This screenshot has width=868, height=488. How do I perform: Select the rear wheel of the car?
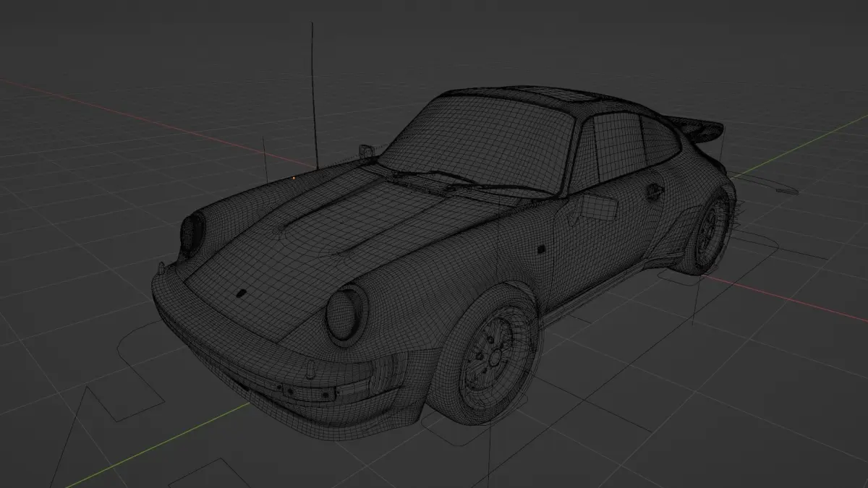coord(707,231)
